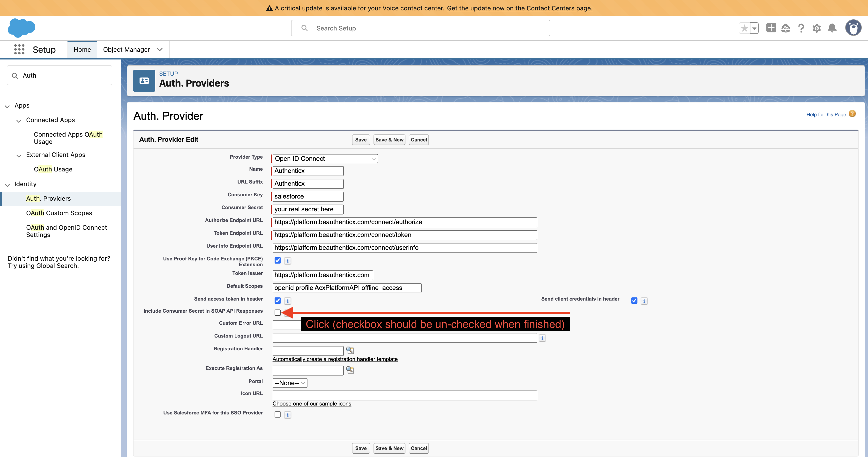Click the Token Issuer field
Image resolution: width=868 pixels, height=457 pixels.
[323, 275]
